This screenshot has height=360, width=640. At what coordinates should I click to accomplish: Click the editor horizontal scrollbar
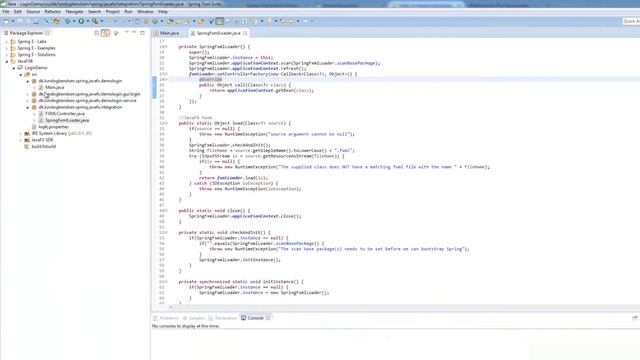click(404, 307)
